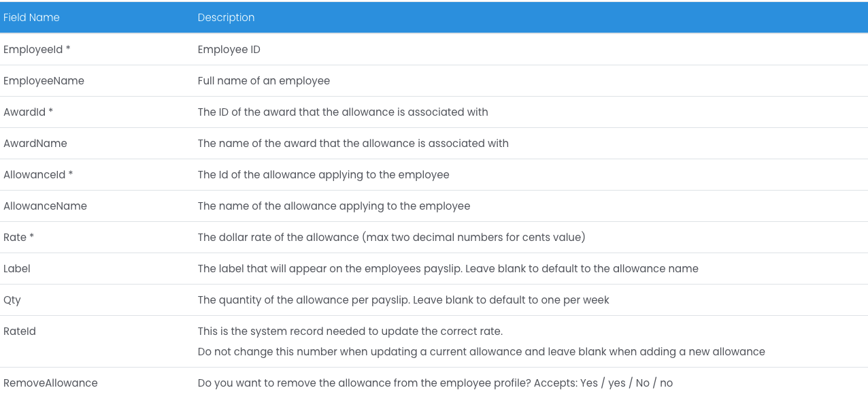Click the dollar rate description text

391,238
